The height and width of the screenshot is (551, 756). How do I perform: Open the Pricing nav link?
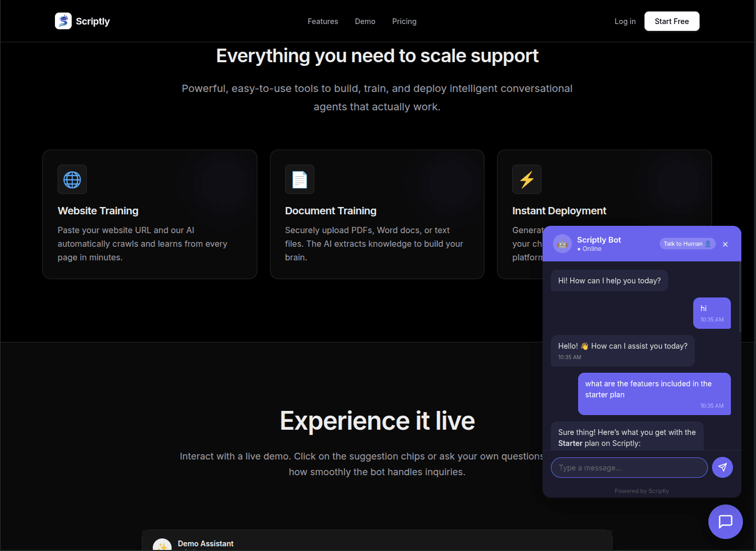point(404,21)
